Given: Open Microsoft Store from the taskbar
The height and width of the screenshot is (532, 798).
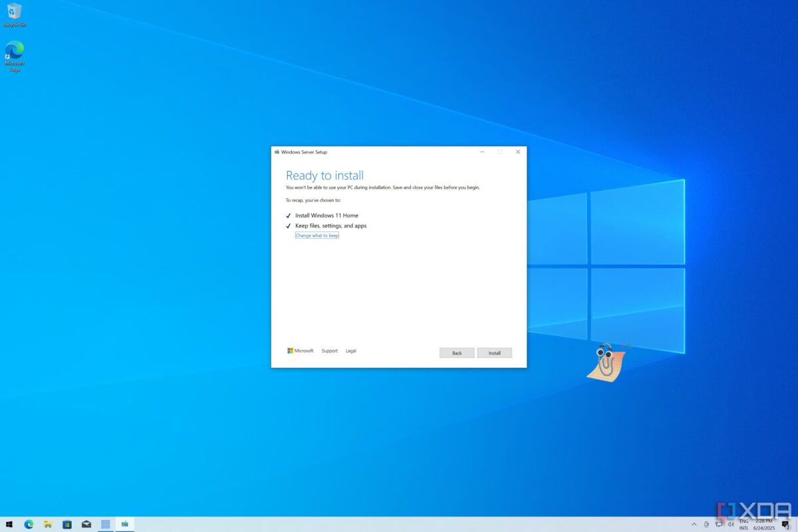Looking at the screenshot, I should coord(67,524).
